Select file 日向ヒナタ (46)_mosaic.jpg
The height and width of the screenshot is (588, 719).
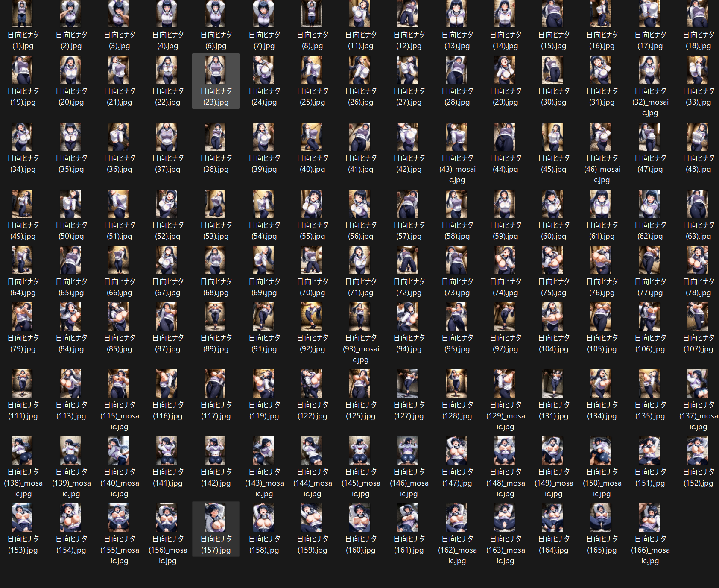pyautogui.click(x=602, y=154)
